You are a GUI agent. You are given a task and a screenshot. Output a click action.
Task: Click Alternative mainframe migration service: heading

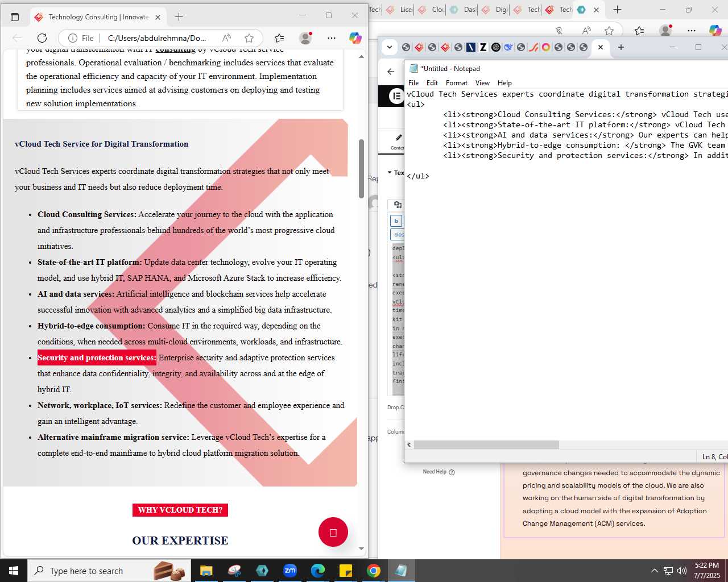click(x=113, y=437)
